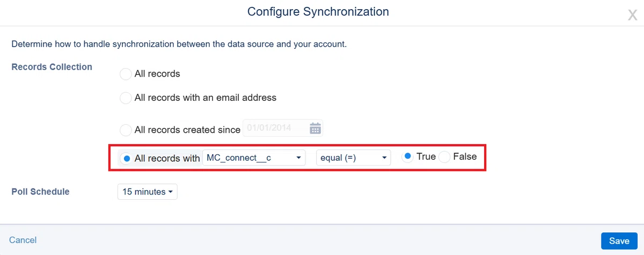This screenshot has height=255, width=644.
Task: Open the 15 minutes poll schedule dropdown
Action: [147, 192]
